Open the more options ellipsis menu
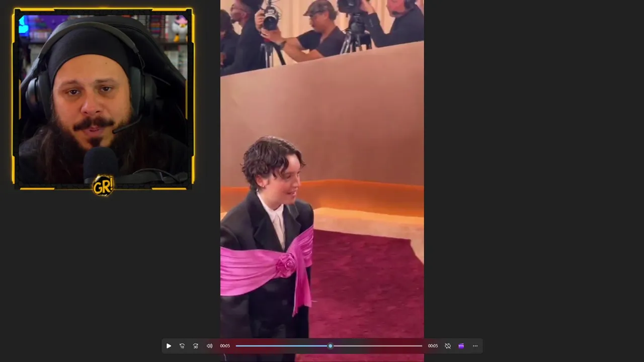 [475, 346]
